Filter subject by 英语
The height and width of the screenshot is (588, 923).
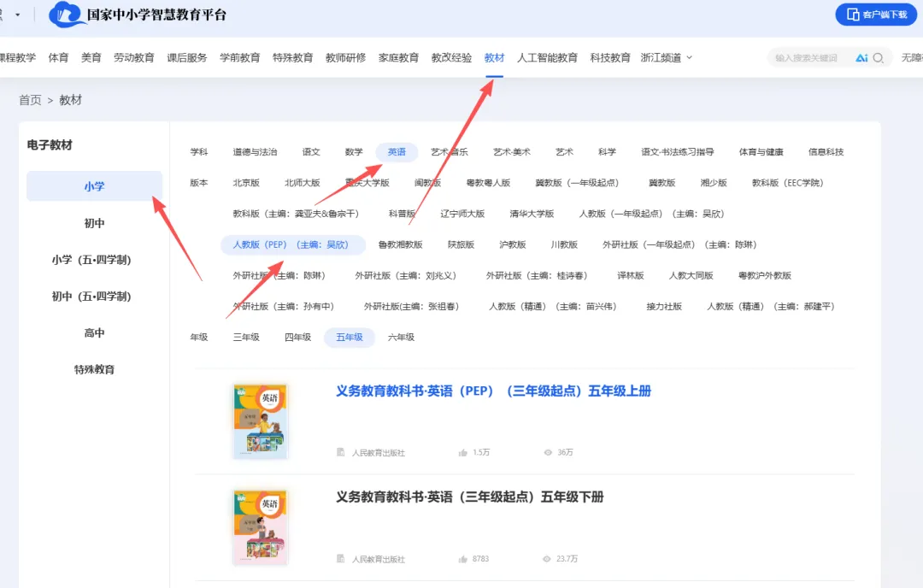[x=397, y=152]
